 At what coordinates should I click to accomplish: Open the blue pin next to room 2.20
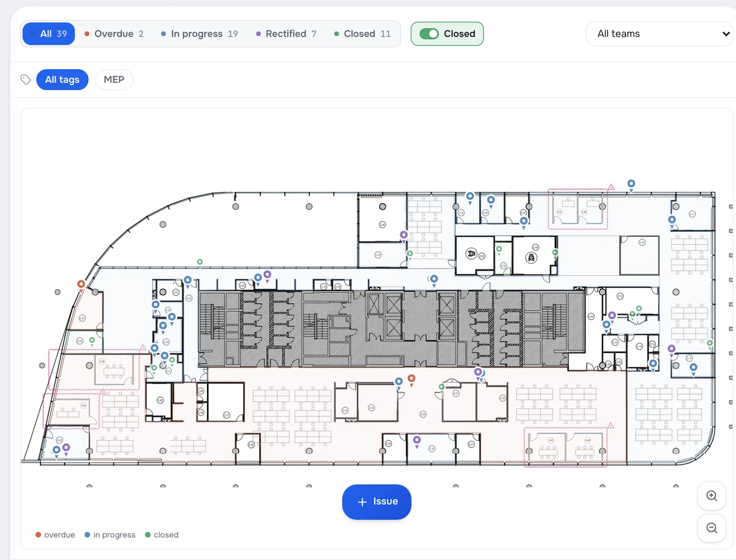click(x=258, y=278)
